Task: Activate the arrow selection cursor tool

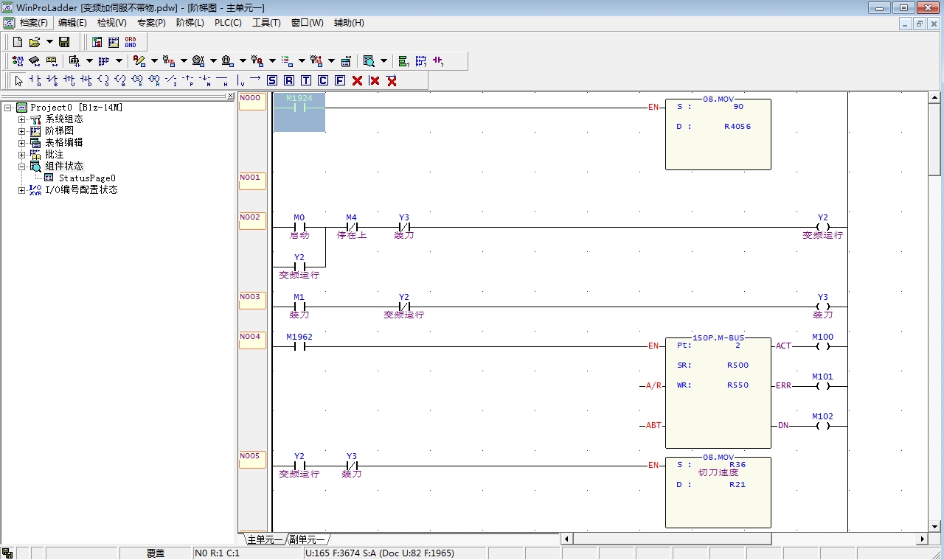Action: pos(18,80)
